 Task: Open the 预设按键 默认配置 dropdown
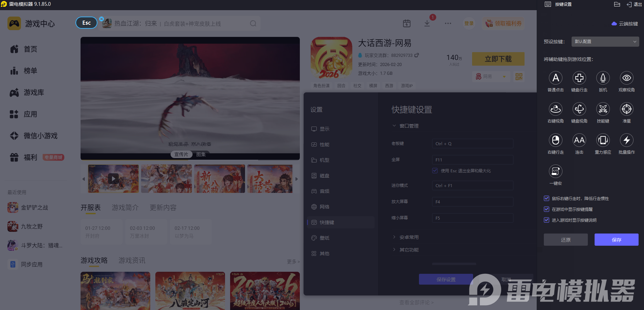(605, 42)
